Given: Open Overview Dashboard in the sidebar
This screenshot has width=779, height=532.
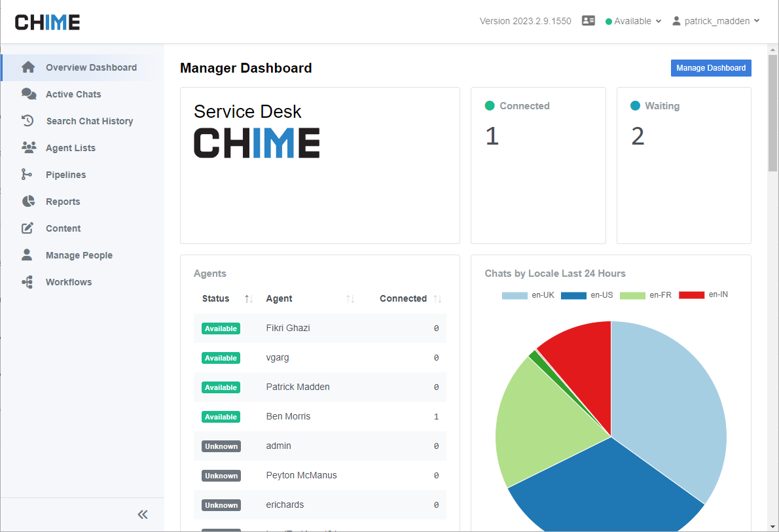Looking at the screenshot, I should pos(83,67).
